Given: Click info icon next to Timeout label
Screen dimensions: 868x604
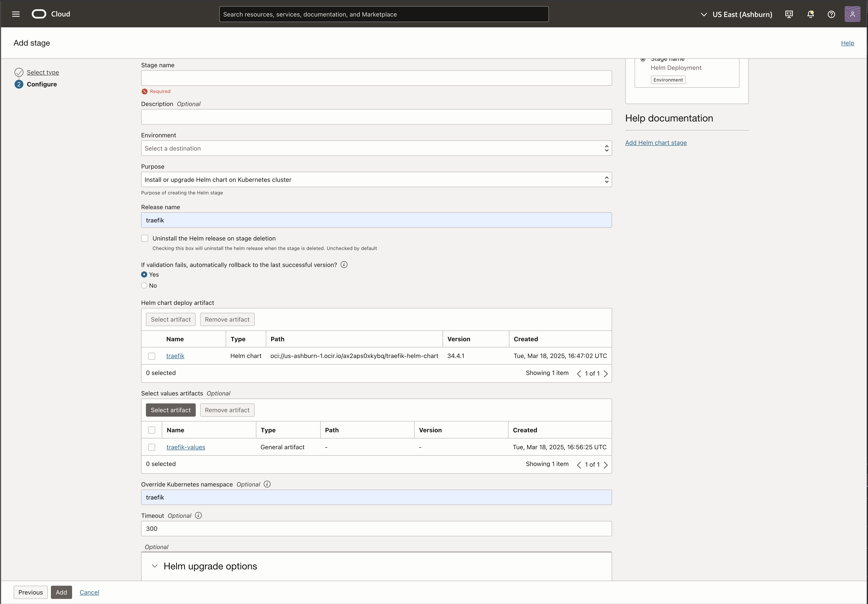Looking at the screenshot, I should tap(198, 515).
